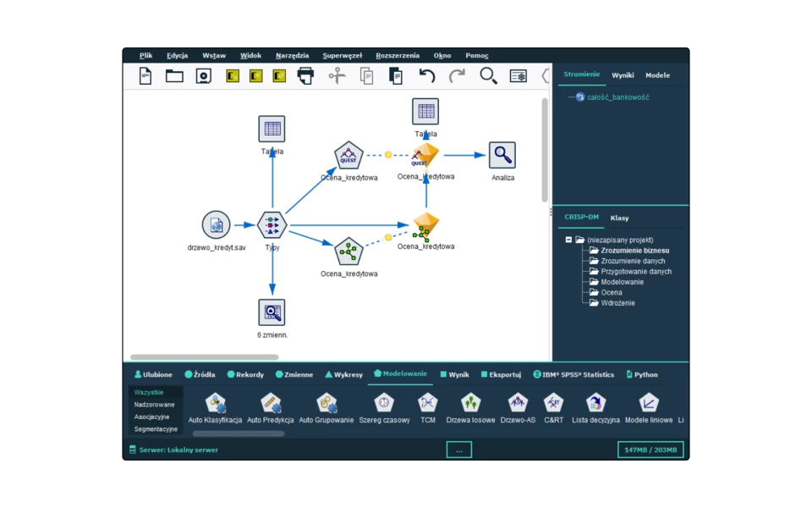Open the Narzędzia menu
The width and height of the screenshot is (812, 508).
292,56
